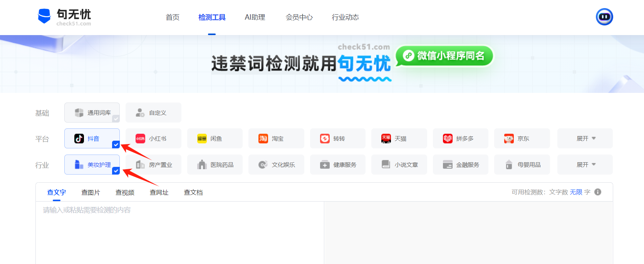Open the AI助理 nav item
The width and height of the screenshot is (644, 264).
pyautogui.click(x=255, y=17)
